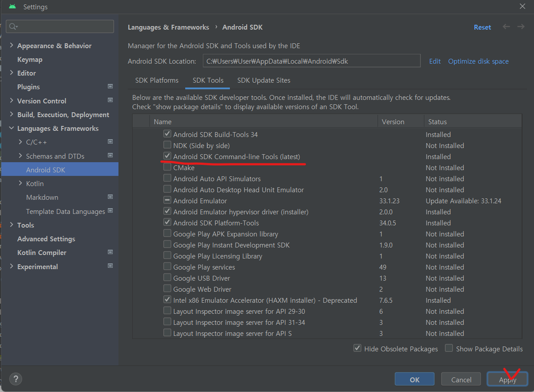Open the help question mark button
534x392 pixels.
coord(15,379)
